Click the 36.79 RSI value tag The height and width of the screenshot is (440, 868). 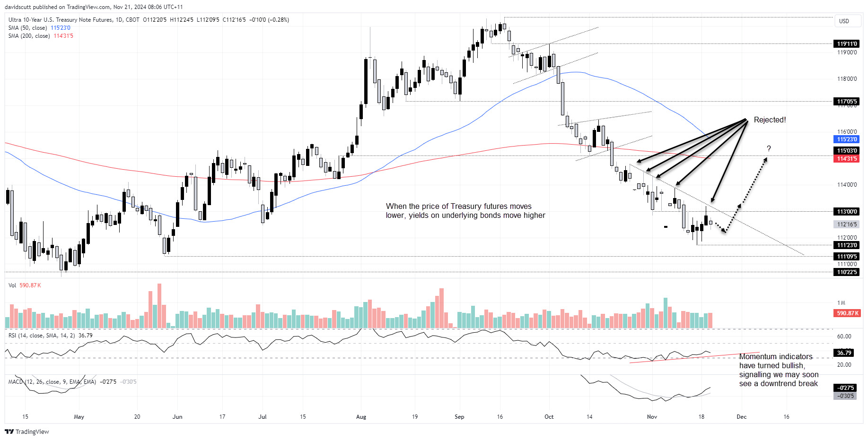[844, 353]
